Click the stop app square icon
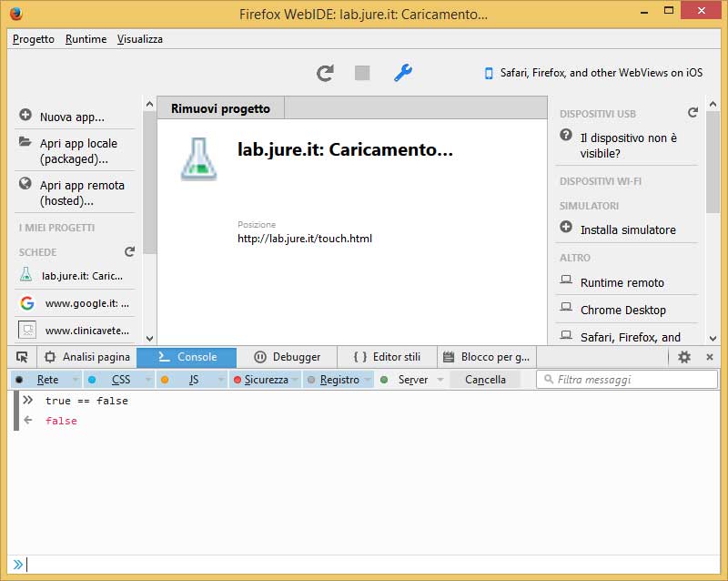This screenshot has height=581, width=728. click(x=362, y=73)
